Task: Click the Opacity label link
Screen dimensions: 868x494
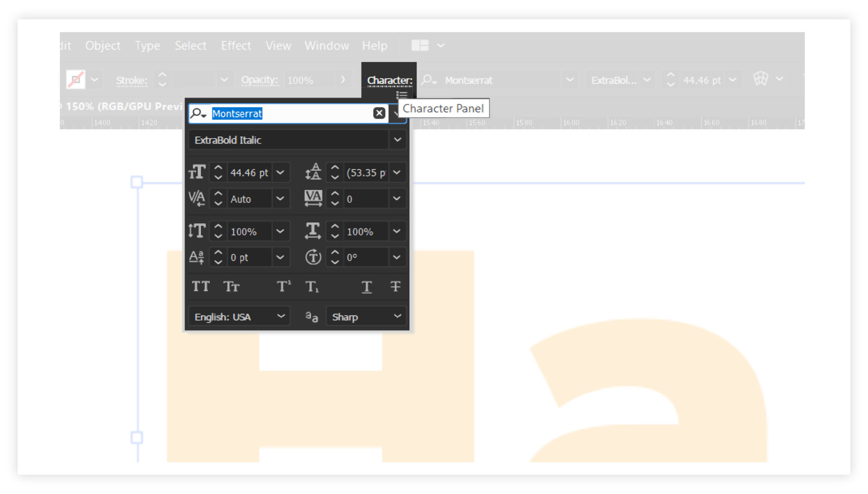Action: tap(259, 80)
